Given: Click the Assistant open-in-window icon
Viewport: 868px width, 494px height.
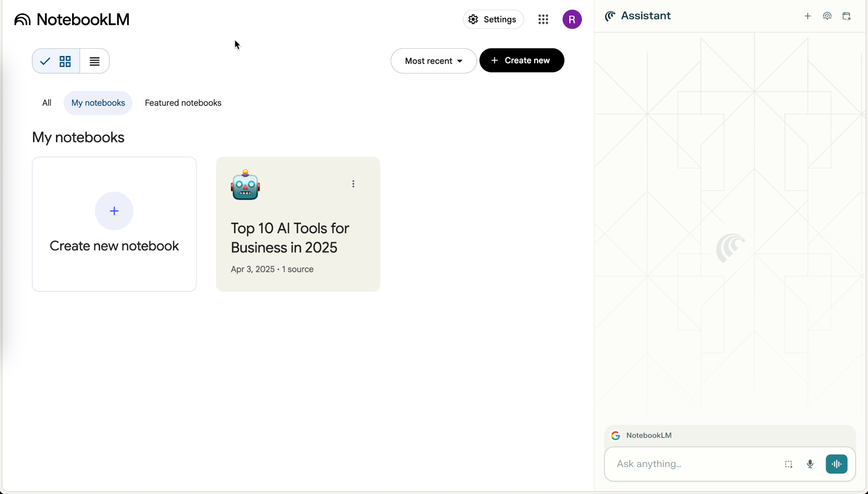Looking at the screenshot, I should [846, 16].
